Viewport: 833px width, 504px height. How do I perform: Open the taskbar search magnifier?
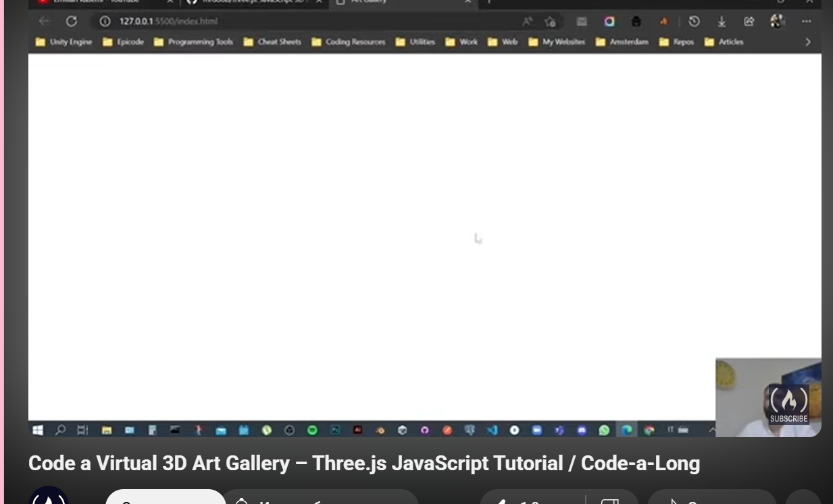60,430
